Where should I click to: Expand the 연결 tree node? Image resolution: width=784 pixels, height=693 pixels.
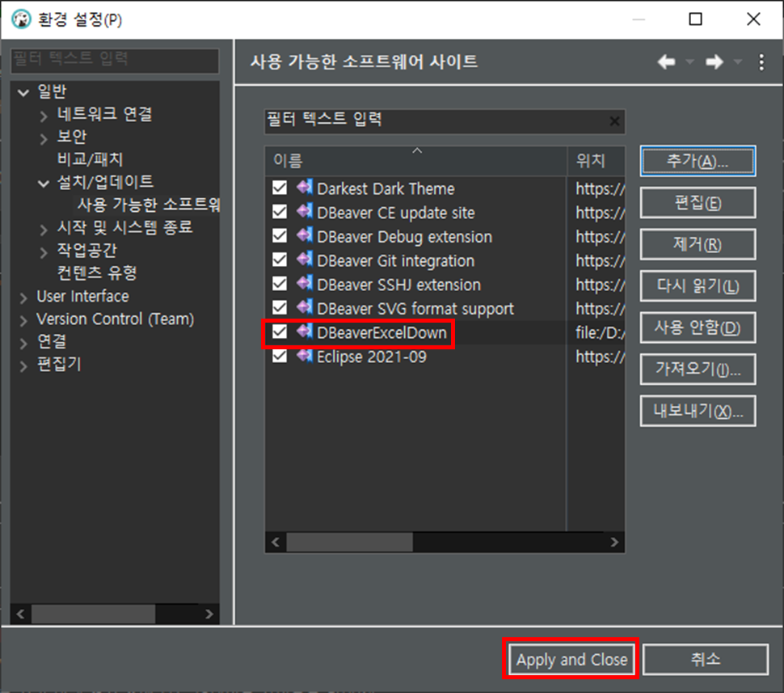coord(23,343)
